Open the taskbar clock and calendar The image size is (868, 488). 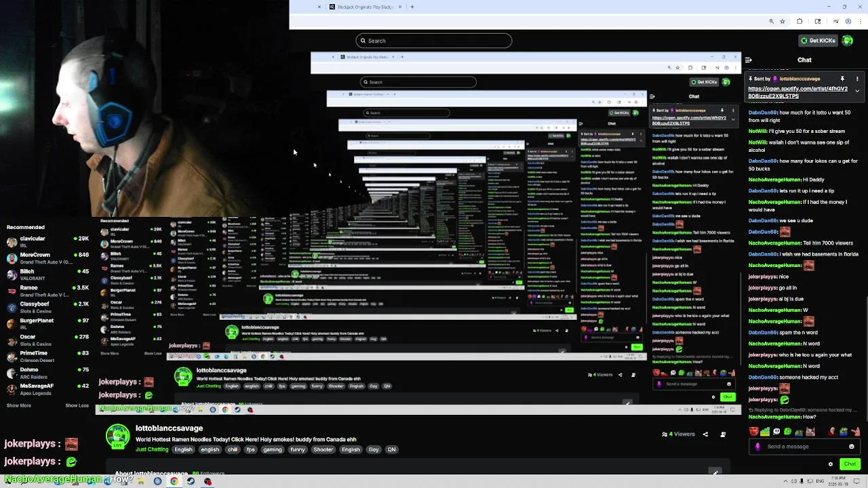coord(839,482)
